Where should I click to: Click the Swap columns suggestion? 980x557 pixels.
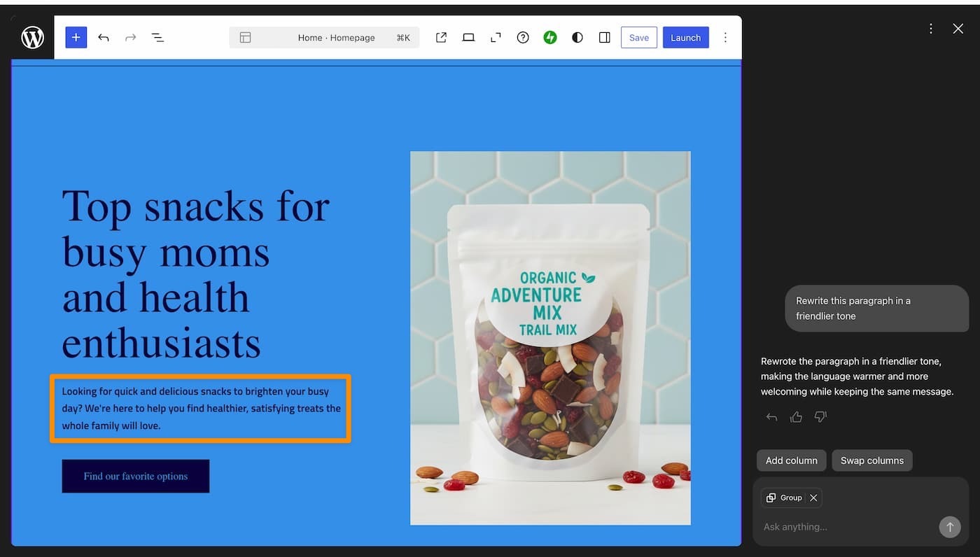872,460
